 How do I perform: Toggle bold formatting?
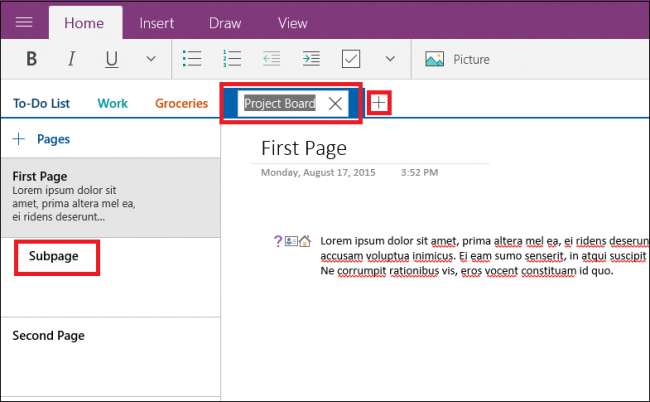[31, 59]
